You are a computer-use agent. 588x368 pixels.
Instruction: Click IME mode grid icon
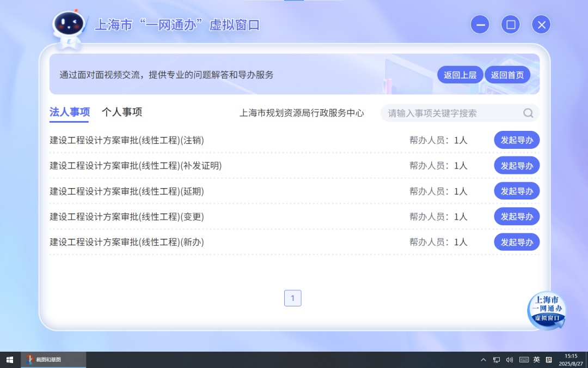tap(549, 360)
